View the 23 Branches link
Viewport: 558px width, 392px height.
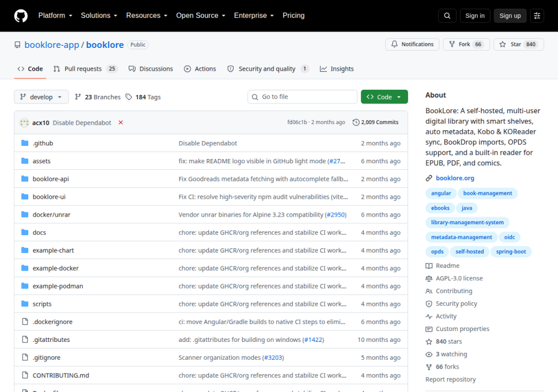[98, 97]
